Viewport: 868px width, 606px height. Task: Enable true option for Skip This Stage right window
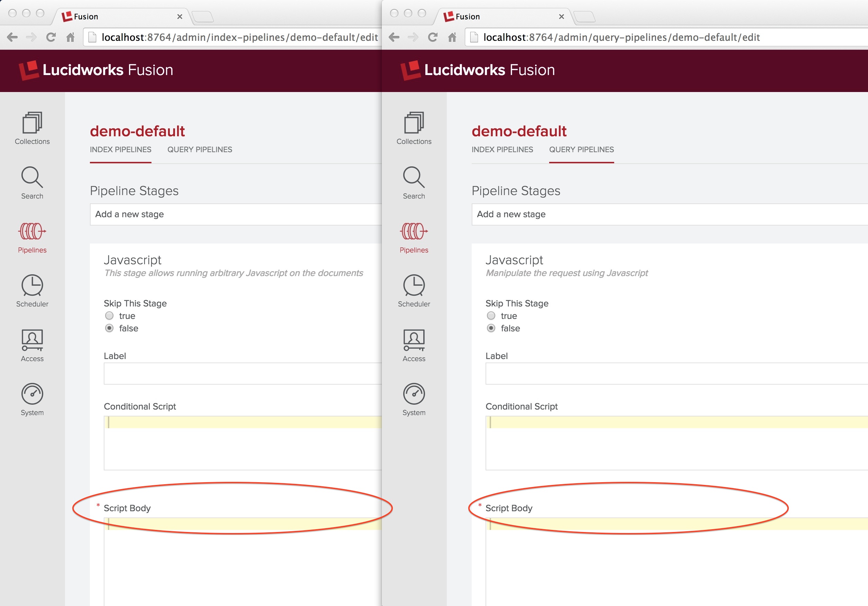click(490, 315)
